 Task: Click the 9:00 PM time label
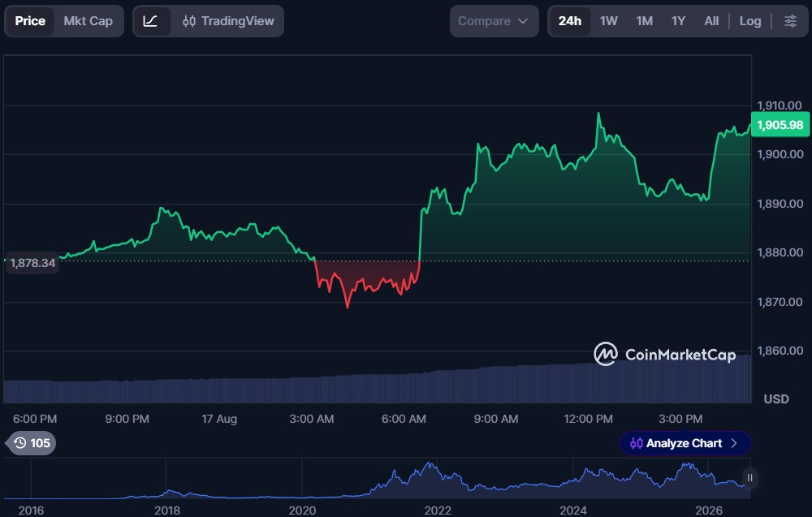point(127,419)
